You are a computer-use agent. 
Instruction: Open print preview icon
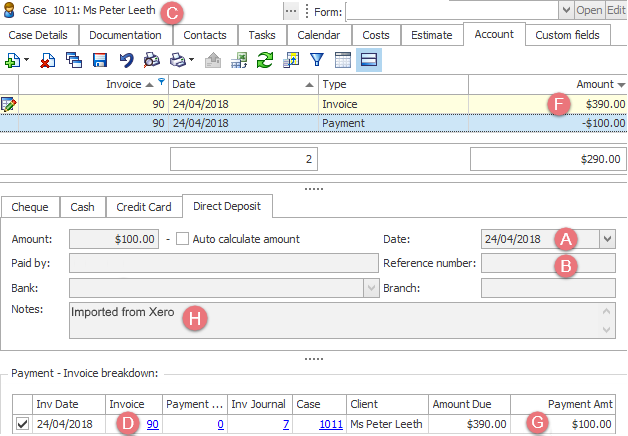coord(152,60)
